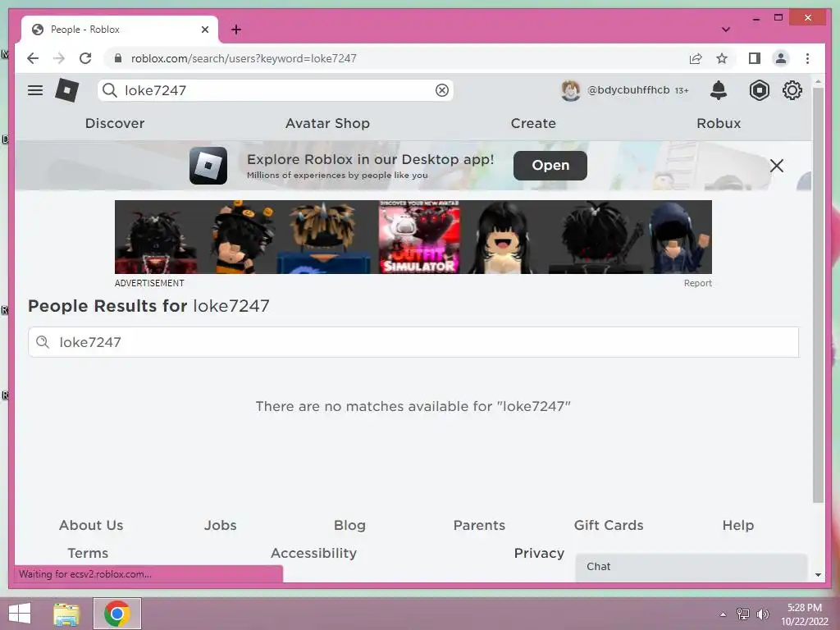
Task: Click the padlock site info icon
Action: (x=118, y=58)
